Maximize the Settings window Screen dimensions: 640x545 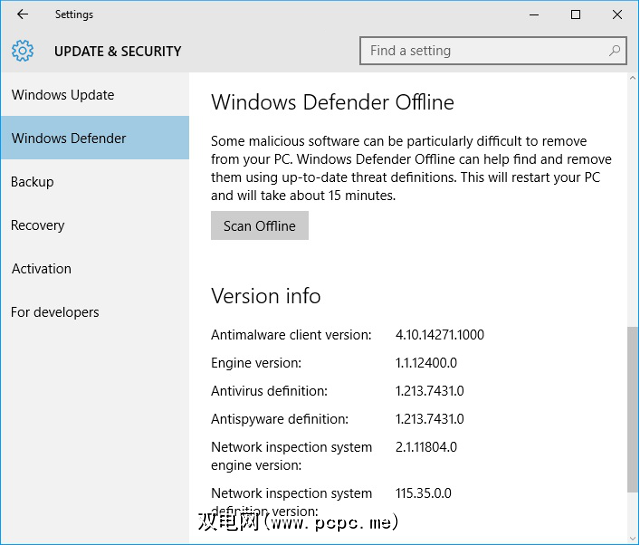click(576, 15)
